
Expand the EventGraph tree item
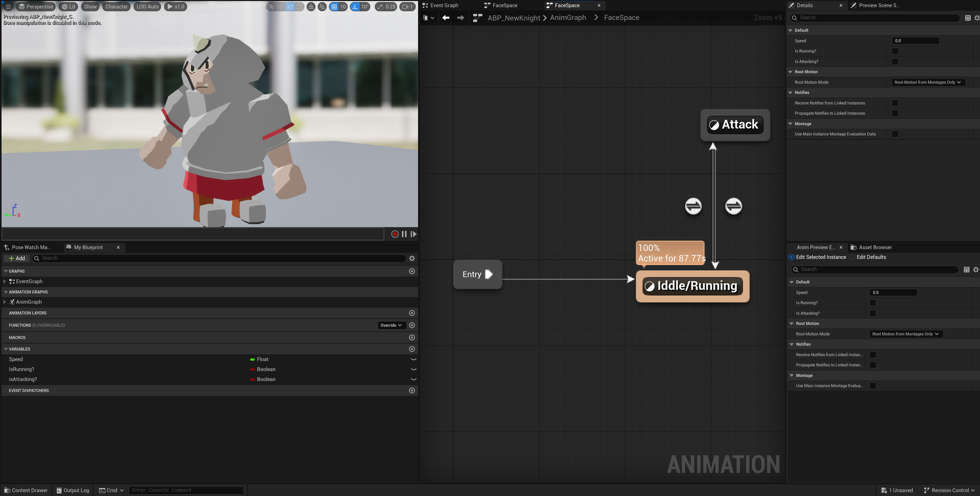point(5,281)
